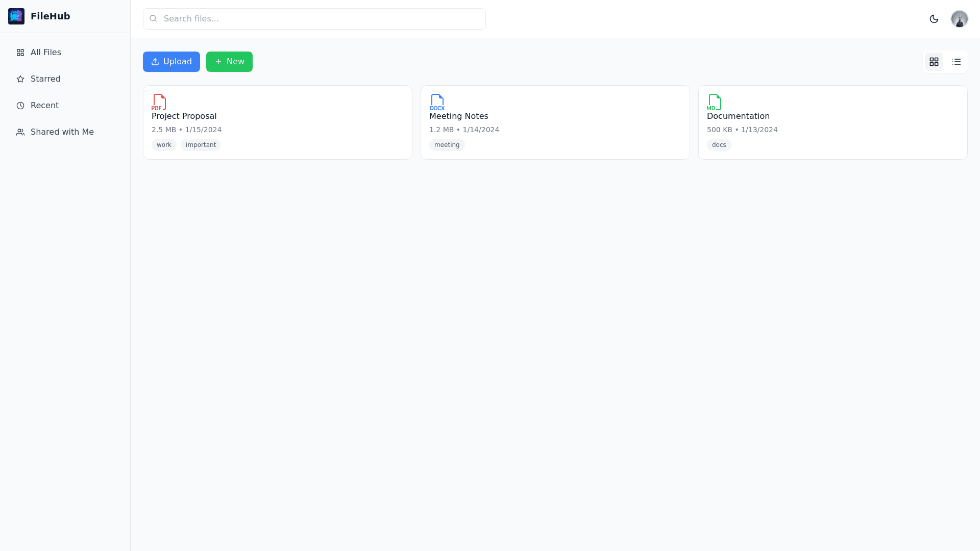Open Shared with Me
The width and height of the screenshot is (980, 551).
pos(62,132)
